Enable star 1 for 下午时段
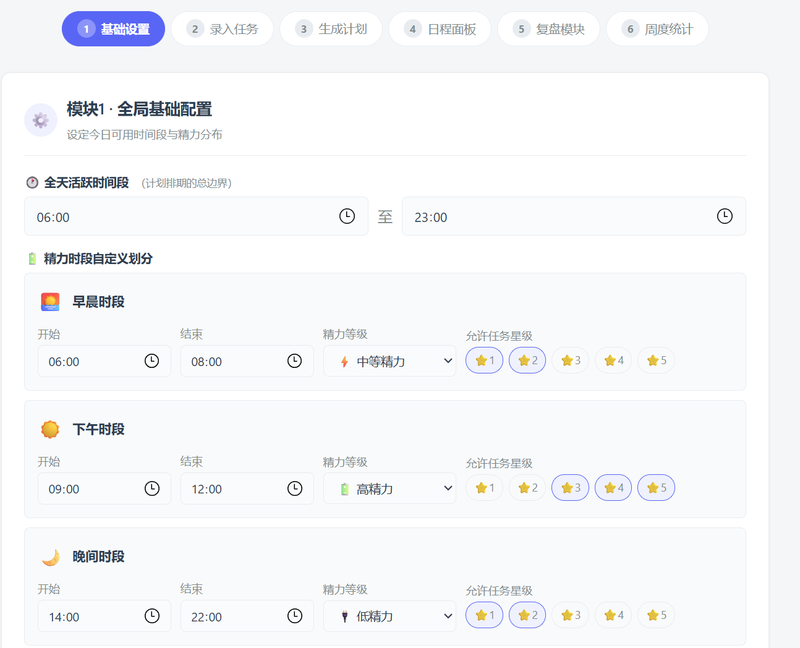 484,488
